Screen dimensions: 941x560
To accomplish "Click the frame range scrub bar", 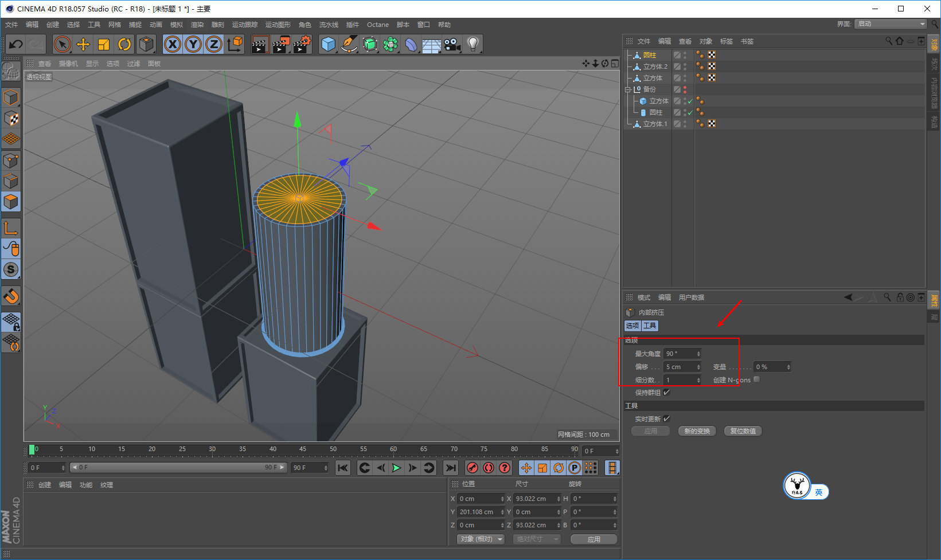I will [x=178, y=468].
